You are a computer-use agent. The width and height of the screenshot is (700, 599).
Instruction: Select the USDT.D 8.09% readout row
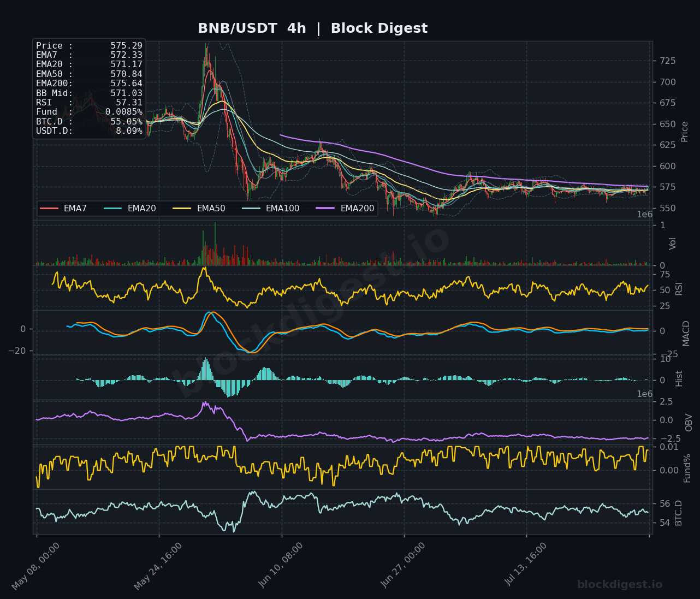(89, 131)
